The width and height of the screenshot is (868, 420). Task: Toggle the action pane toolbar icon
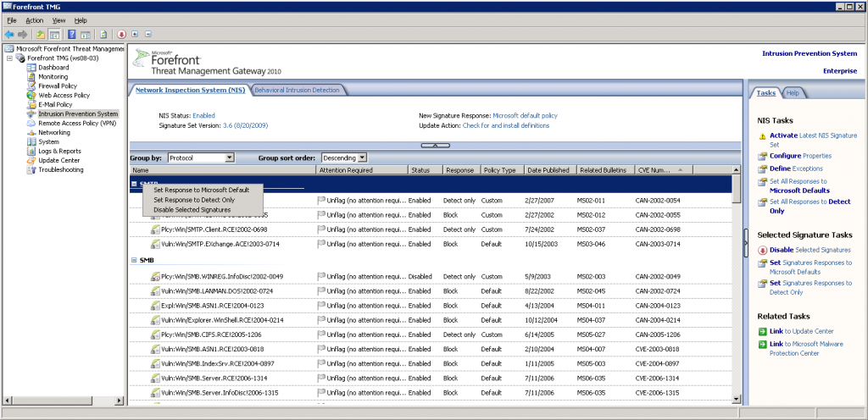tap(86, 34)
